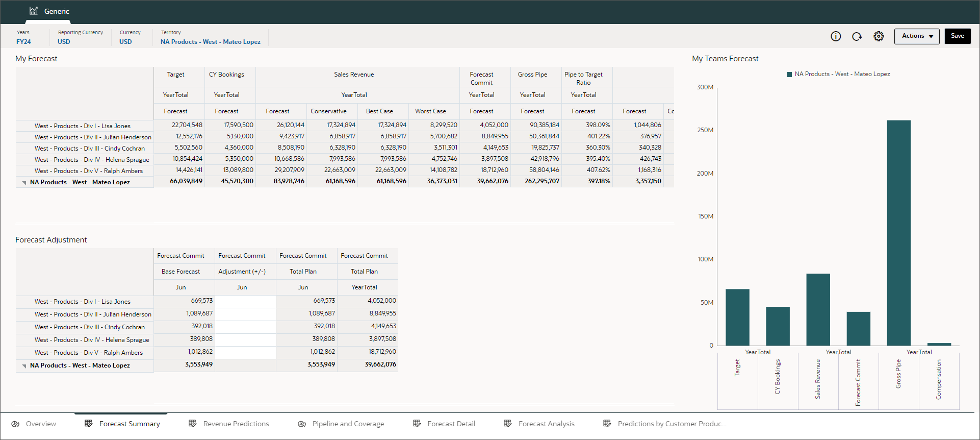
Task: Click the CY Bookings chart bar
Action: [778, 326]
